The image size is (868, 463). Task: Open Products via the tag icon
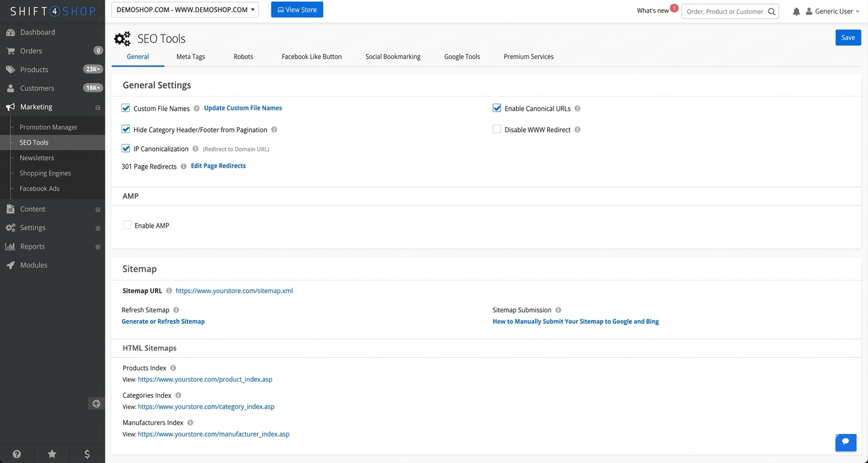pos(11,69)
